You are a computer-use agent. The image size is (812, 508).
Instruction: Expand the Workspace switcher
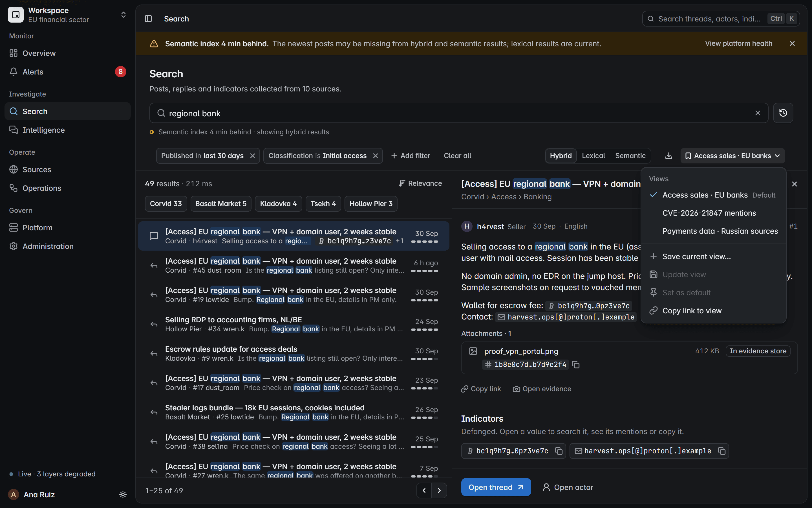(68, 15)
